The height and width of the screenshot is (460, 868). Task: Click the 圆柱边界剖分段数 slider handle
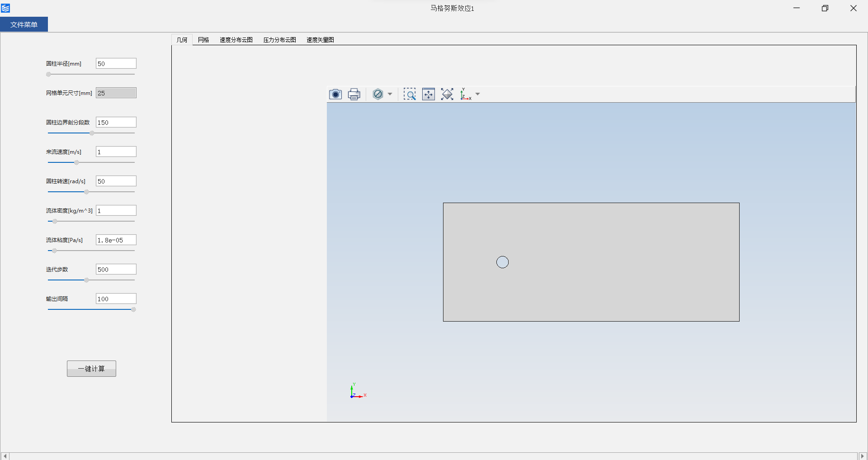pyautogui.click(x=92, y=133)
